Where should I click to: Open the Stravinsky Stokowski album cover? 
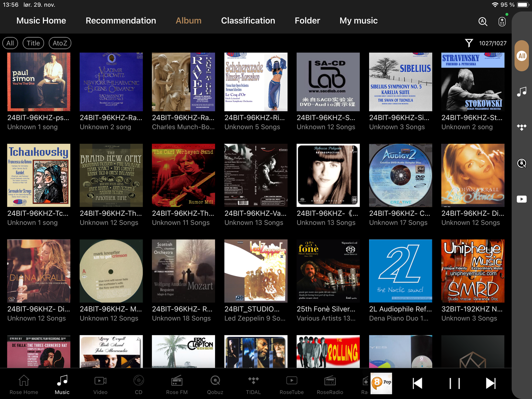[x=473, y=82]
